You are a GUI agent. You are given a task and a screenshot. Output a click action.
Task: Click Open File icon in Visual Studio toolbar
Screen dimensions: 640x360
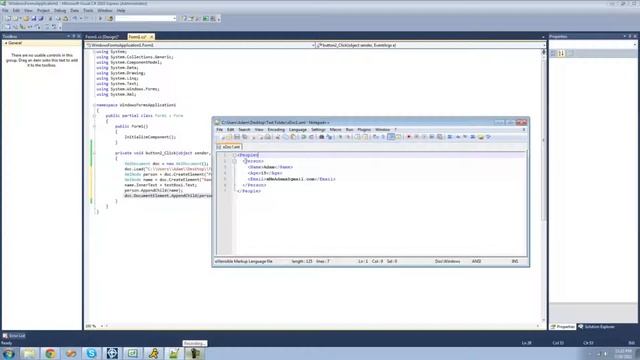[x=26, y=19]
